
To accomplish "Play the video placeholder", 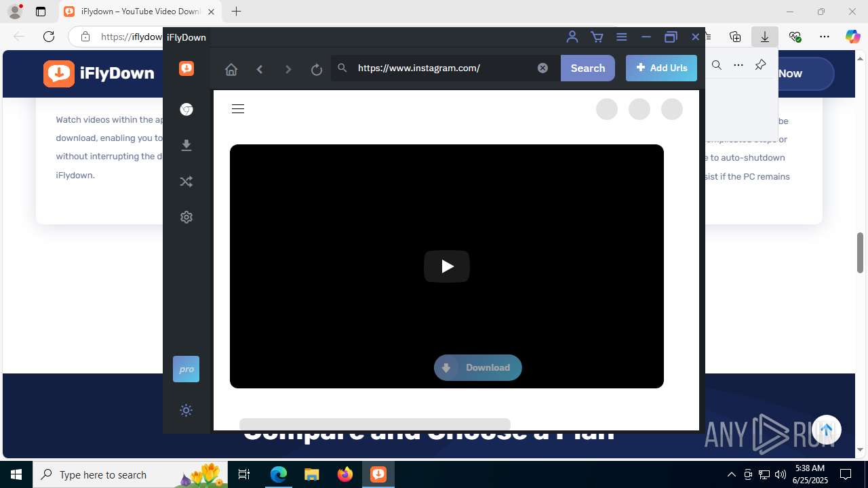I will click(x=447, y=266).
